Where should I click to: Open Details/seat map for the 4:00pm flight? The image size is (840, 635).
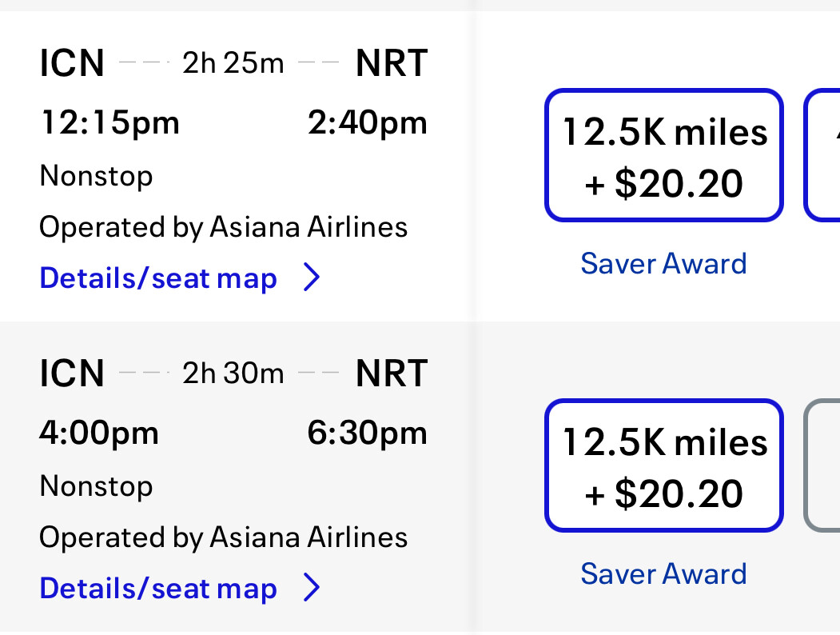tap(158, 589)
